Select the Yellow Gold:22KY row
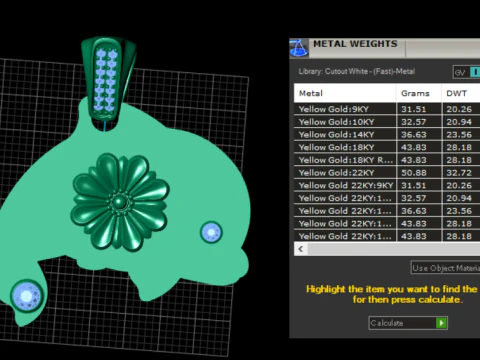This screenshot has width=480, height=360. tap(387, 173)
